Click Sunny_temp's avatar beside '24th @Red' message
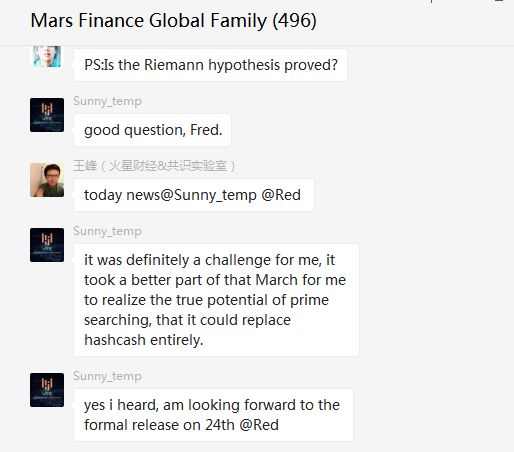 coord(47,390)
